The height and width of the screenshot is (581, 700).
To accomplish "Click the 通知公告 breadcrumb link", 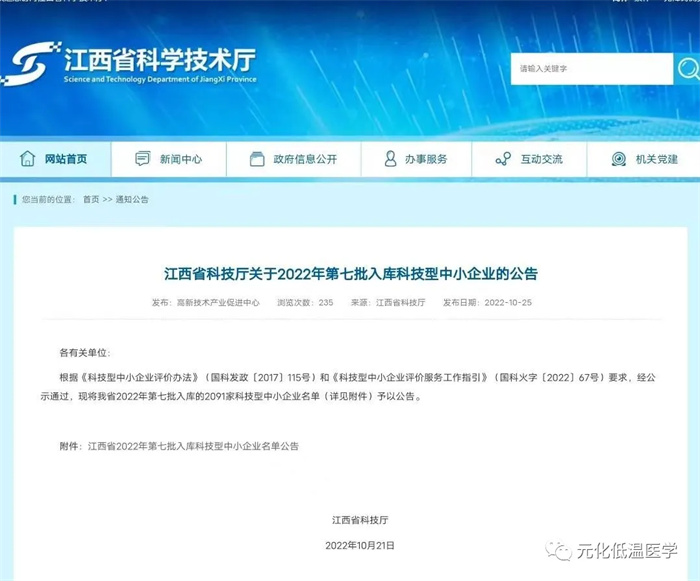I will pyautogui.click(x=132, y=200).
